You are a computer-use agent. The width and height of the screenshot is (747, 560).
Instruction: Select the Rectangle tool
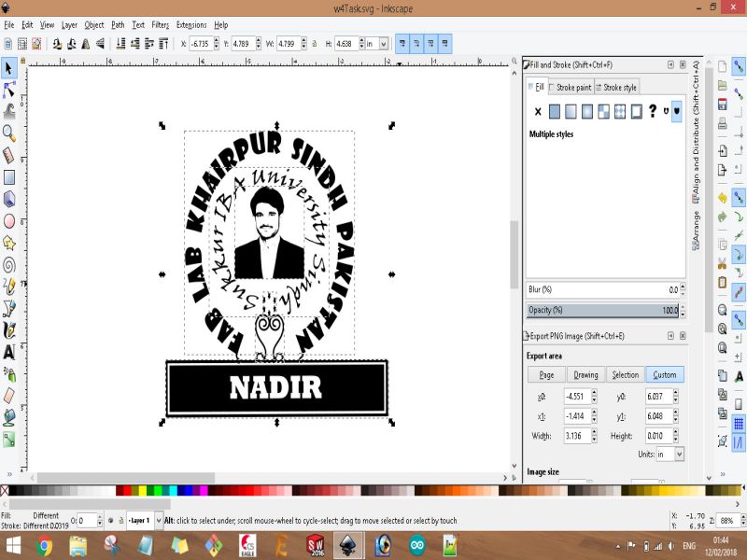pyautogui.click(x=9, y=177)
